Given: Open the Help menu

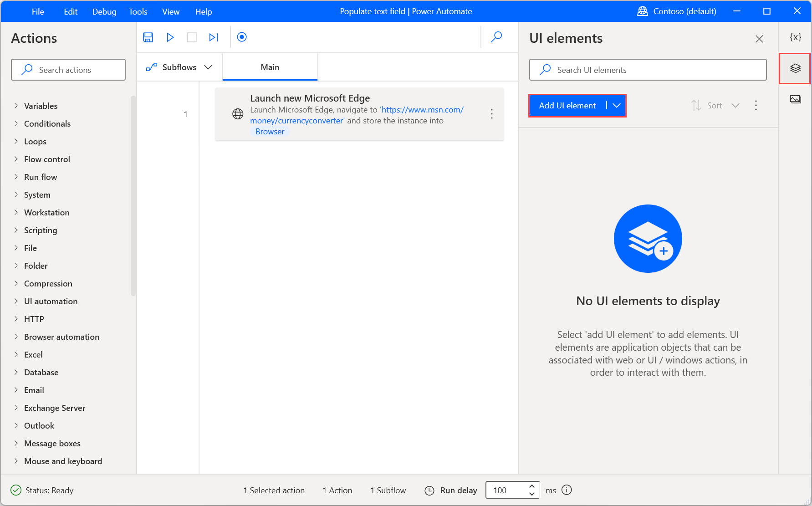Looking at the screenshot, I should [x=204, y=11].
